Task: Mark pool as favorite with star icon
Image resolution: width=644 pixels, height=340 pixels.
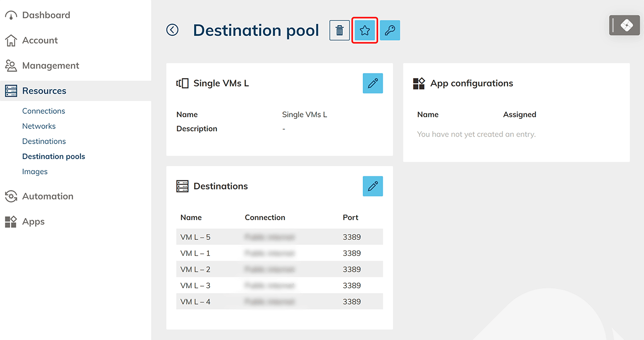Action: click(x=365, y=30)
